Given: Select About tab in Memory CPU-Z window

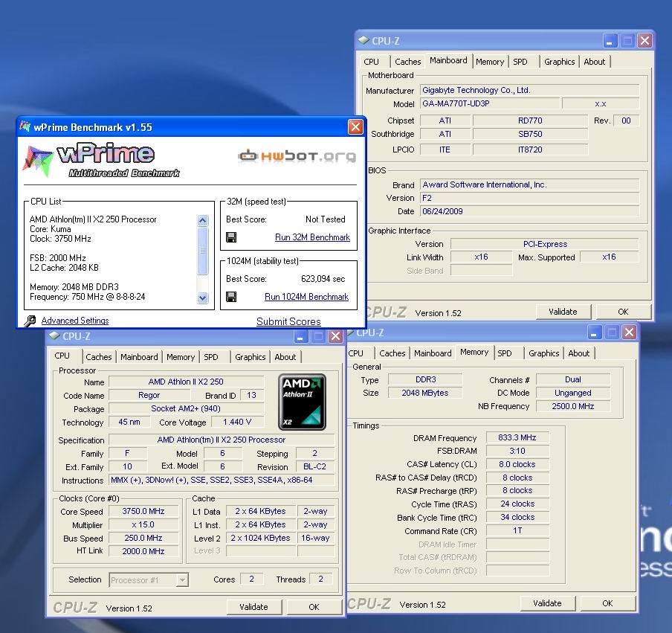Looking at the screenshot, I should [578, 353].
